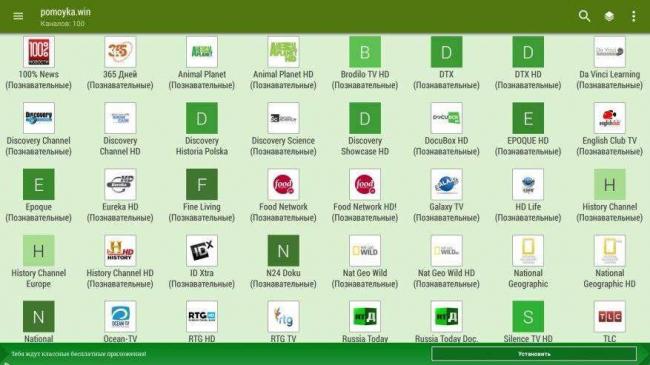Open Brodilo TV HD letter tile
Image resolution: width=650 pixels, height=365 pixels.
[365, 52]
